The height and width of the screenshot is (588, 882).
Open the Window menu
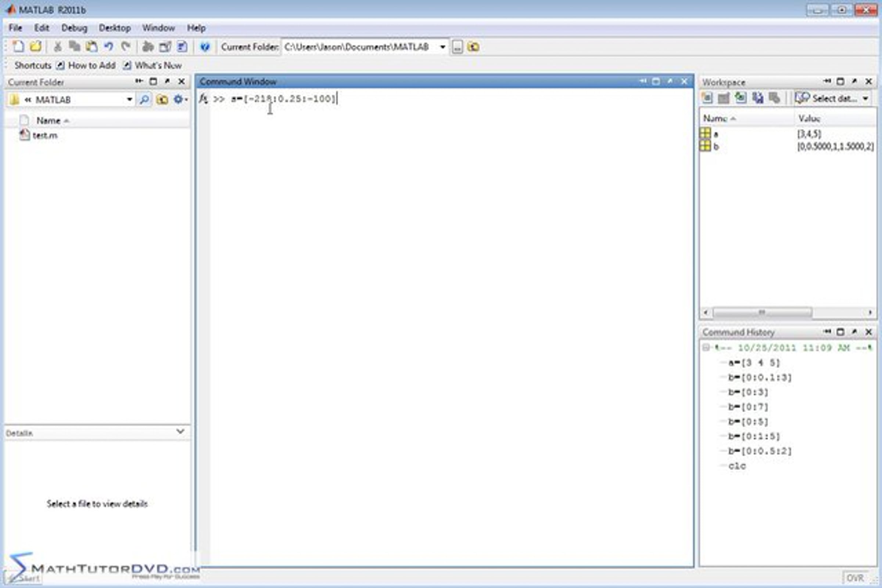[x=158, y=28]
